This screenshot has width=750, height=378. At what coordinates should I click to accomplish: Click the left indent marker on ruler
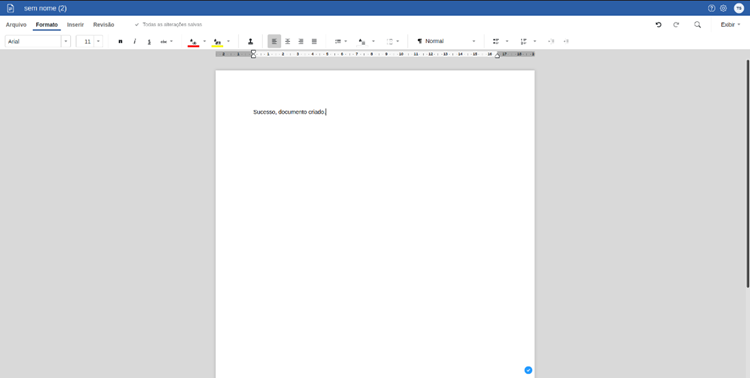point(254,54)
